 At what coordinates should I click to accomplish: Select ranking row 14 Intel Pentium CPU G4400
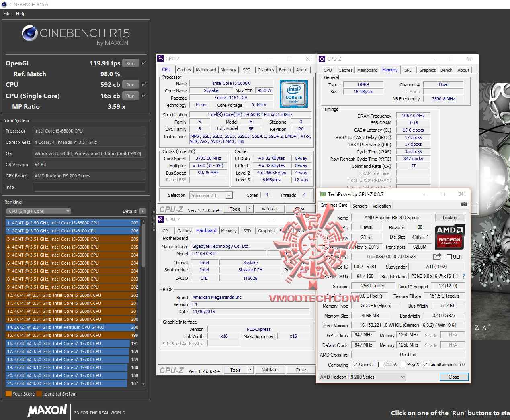click(72, 327)
